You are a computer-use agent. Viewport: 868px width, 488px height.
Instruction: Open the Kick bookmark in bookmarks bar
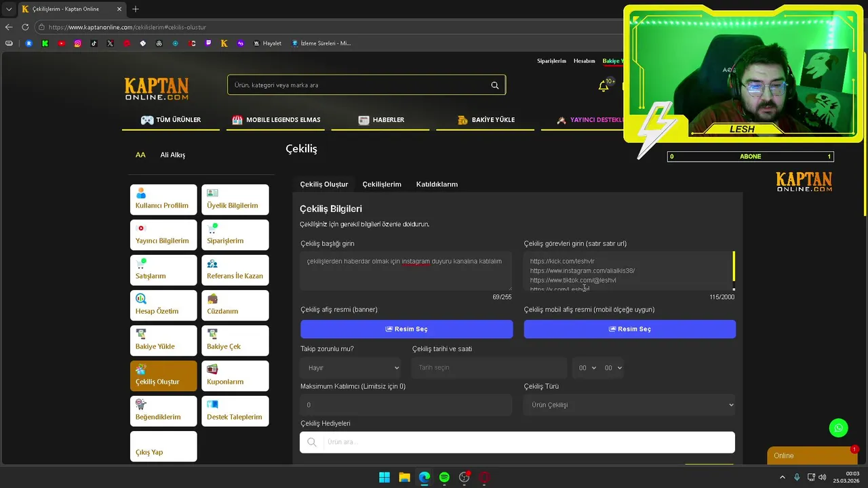tap(45, 43)
